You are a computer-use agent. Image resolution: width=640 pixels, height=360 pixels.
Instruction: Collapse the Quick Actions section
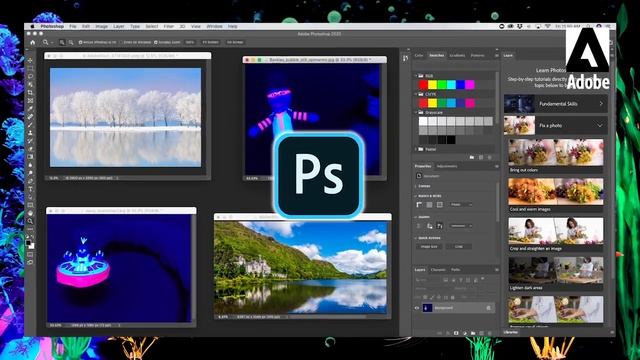416,238
